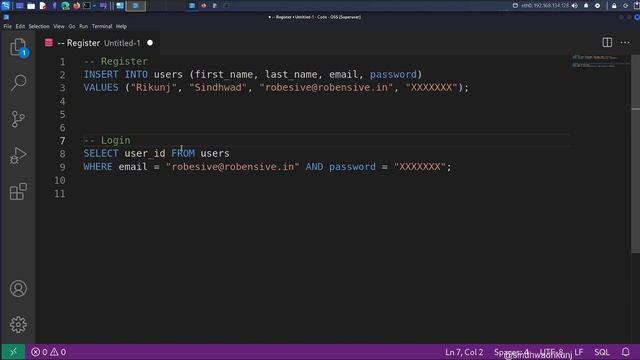Open the Edit menu
The width and height of the screenshot is (640, 360).
(x=20, y=26)
